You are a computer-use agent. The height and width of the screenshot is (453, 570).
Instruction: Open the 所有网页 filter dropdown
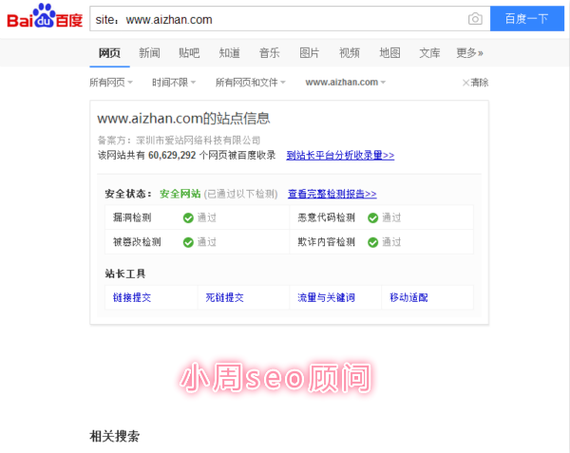(x=111, y=83)
